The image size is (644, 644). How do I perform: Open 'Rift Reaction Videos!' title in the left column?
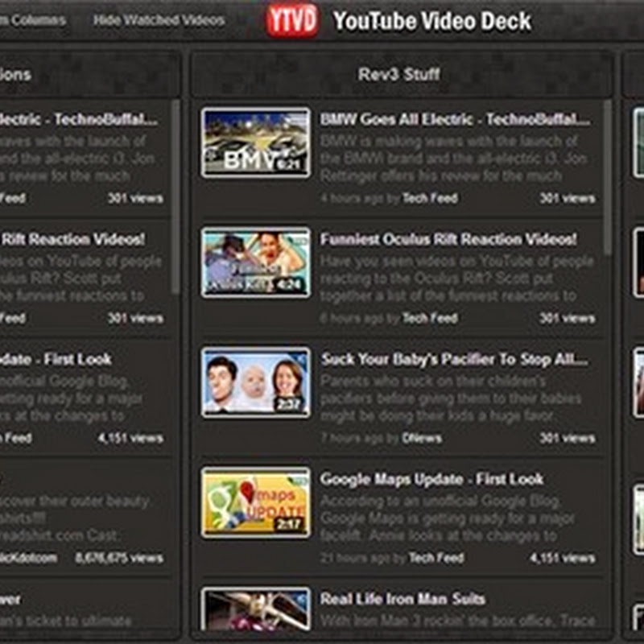(x=72, y=239)
